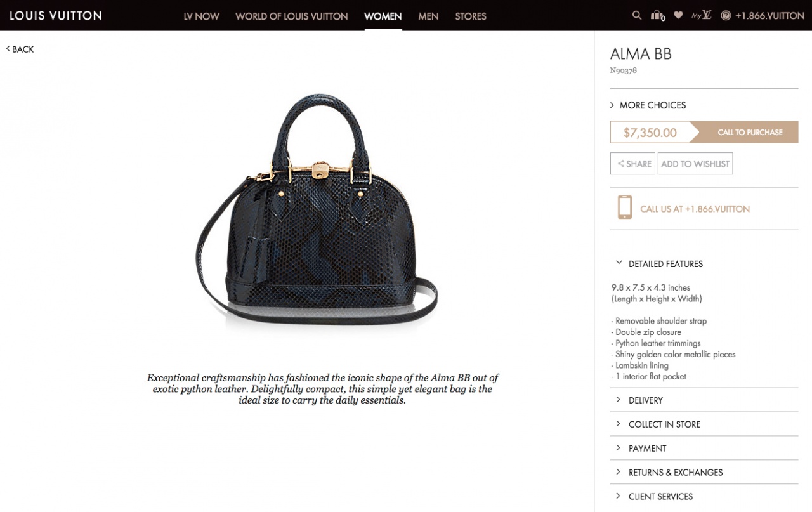Image resolution: width=812 pixels, height=512 pixels.
Task: Click the Share button
Action: (632, 164)
